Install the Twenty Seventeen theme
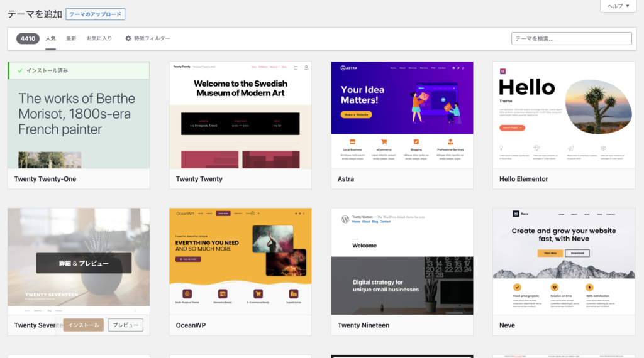644x358 pixels. click(84, 325)
